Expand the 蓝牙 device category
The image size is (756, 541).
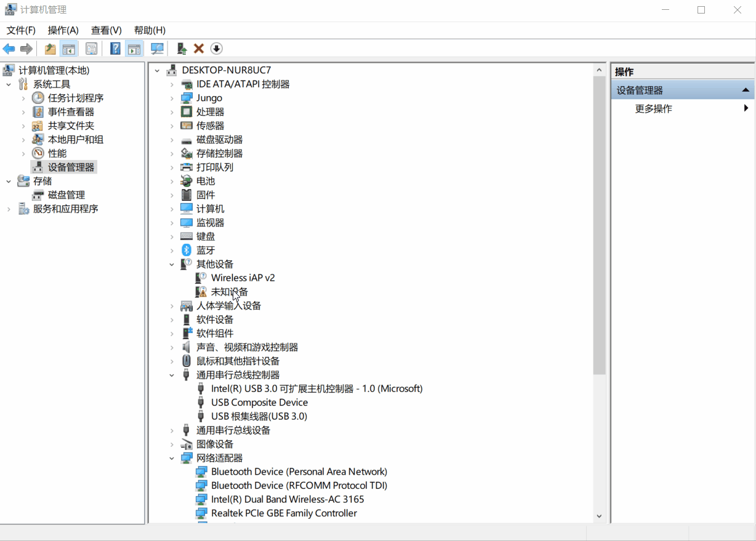172,250
